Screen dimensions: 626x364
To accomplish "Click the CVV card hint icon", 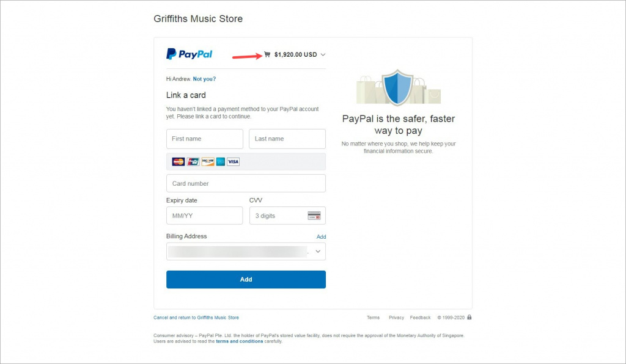I will point(314,216).
